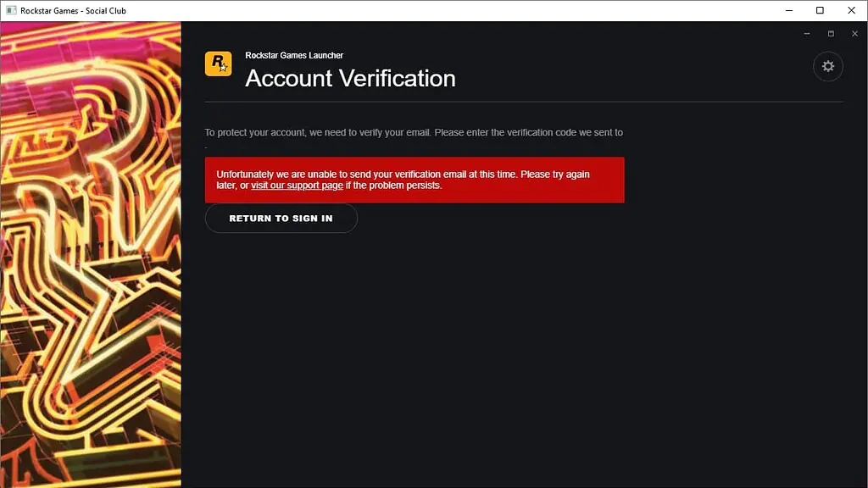Viewport: 868px width, 488px height.
Task: Minimize the launcher using its dark in-app minimize icon
Action: tap(807, 33)
